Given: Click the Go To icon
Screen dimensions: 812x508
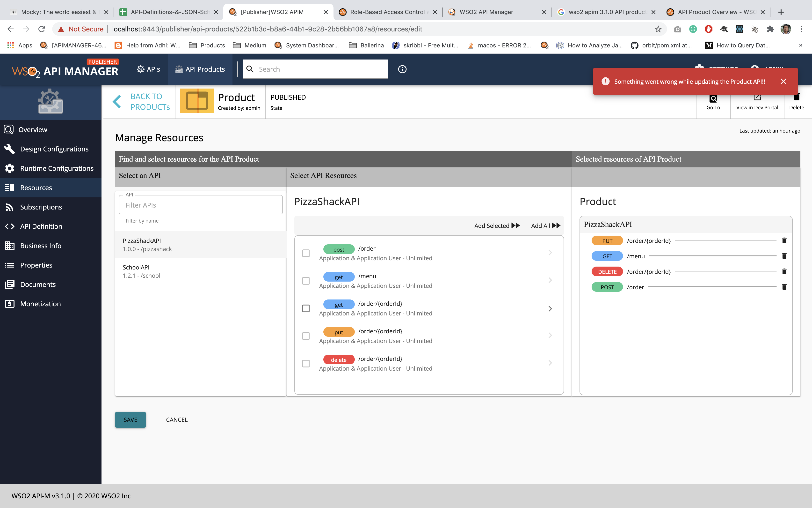Looking at the screenshot, I should coord(713,99).
